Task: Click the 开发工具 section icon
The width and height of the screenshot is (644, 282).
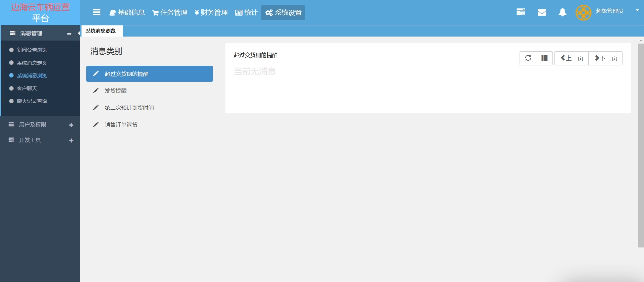Action: coord(11,140)
